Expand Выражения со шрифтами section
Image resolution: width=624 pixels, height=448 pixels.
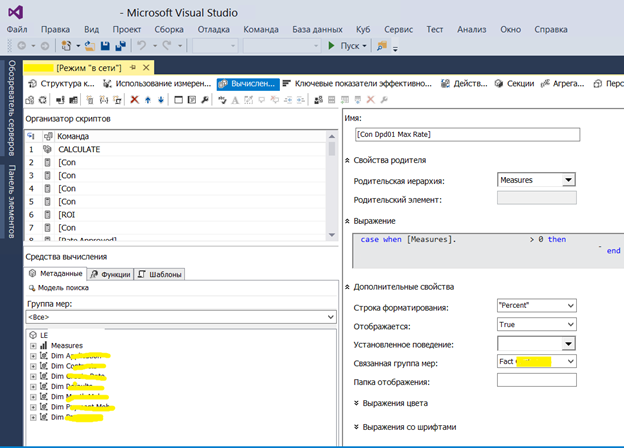[x=356, y=427]
